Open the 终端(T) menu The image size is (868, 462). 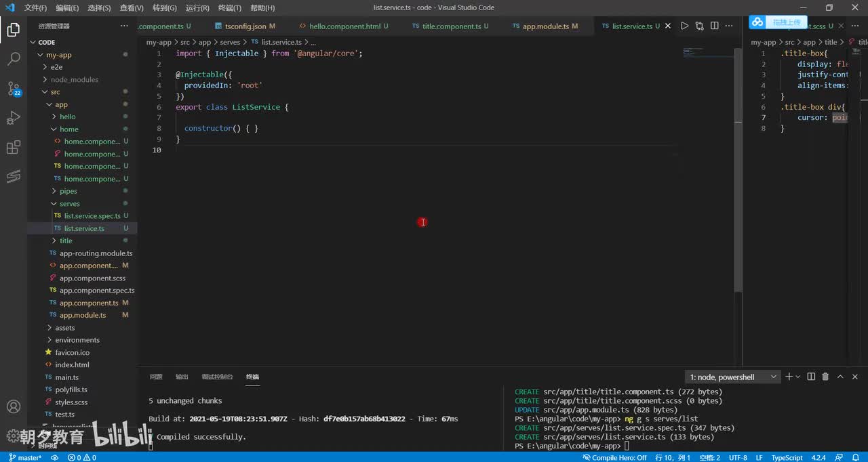pyautogui.click(x=231, y=7)
